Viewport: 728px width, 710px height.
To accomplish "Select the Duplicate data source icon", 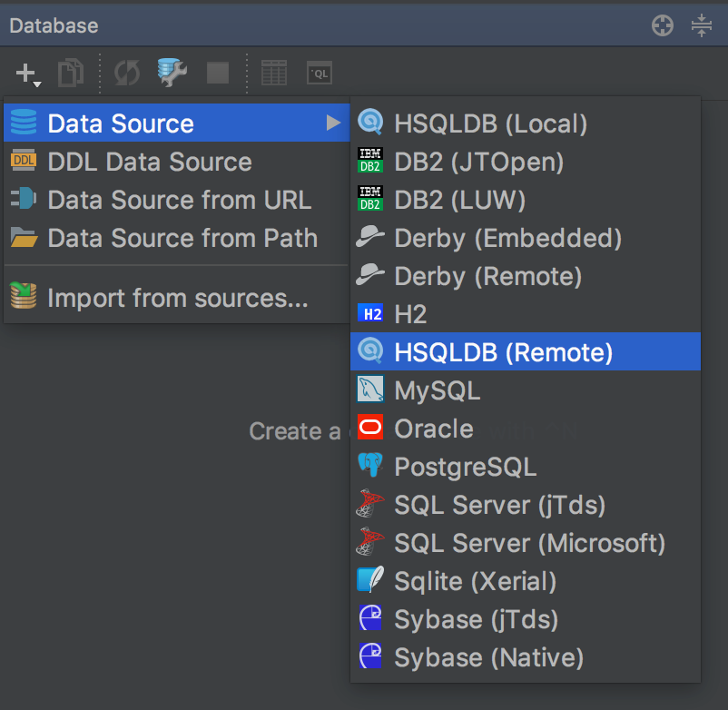I will pos(71,73).
